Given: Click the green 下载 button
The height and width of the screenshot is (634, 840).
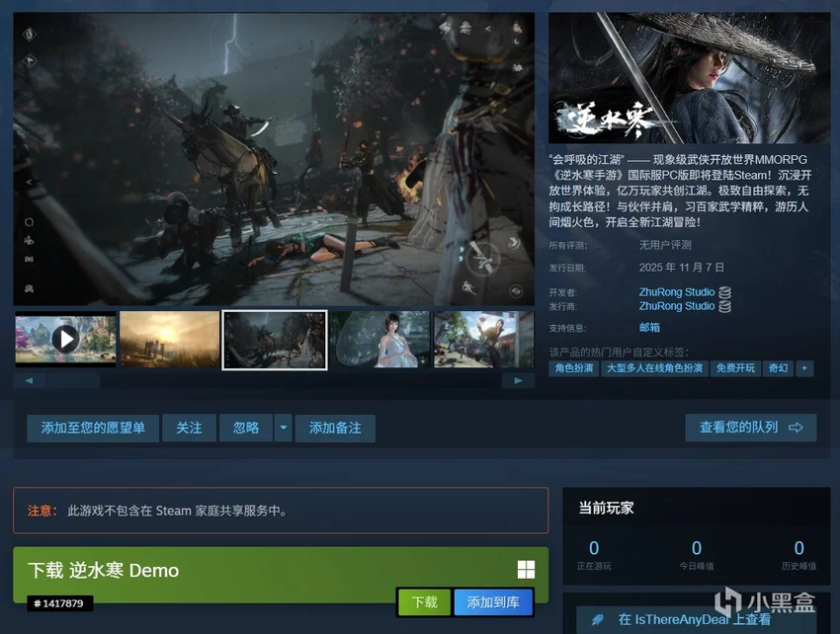Looking at the screenshot, I should coord(424,601).
